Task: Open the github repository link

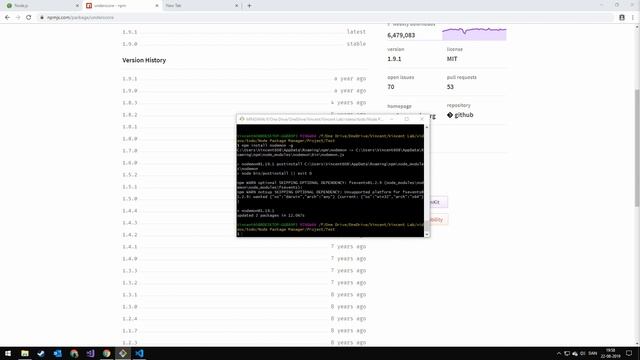Action: [460, 115]
